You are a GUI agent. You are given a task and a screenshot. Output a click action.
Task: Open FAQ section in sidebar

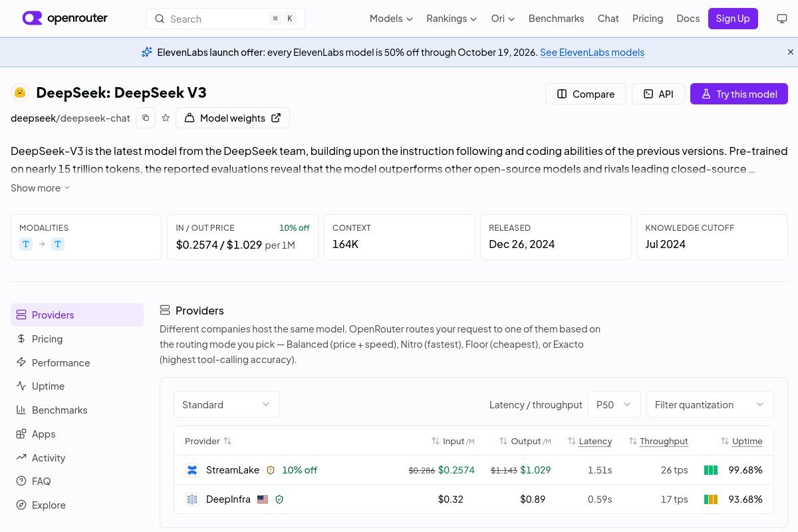point(77,481)
